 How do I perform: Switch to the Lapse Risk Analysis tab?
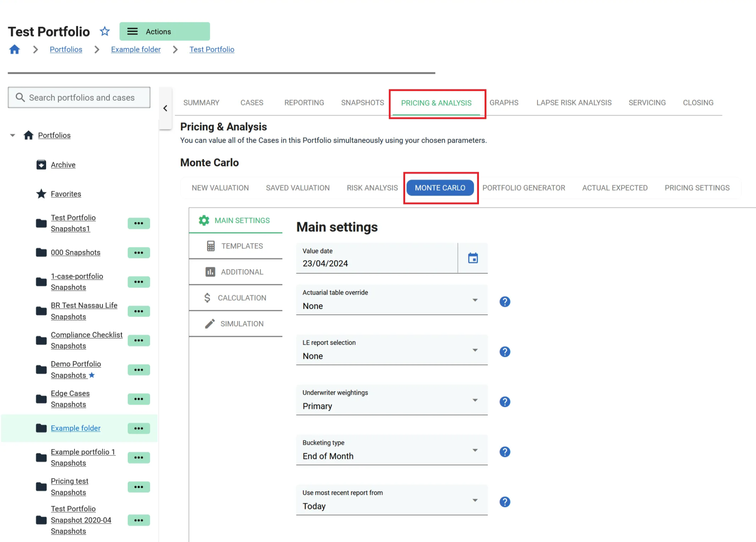click(x=573, y=103)
